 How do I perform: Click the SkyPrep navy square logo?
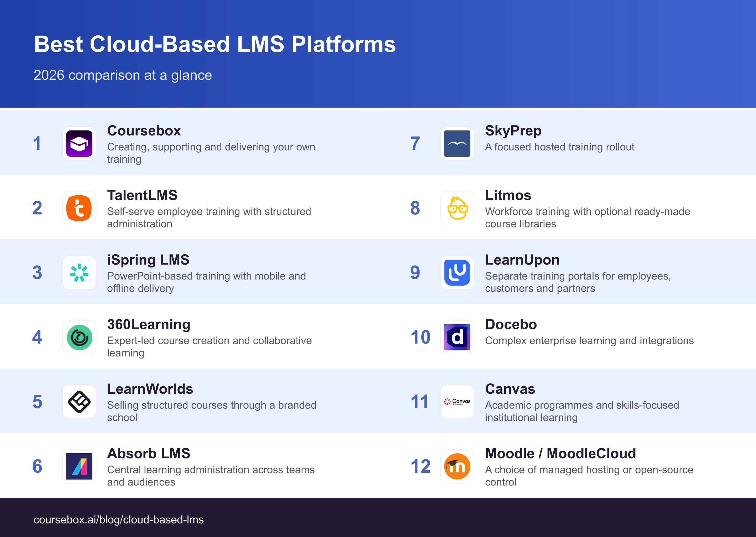click(457, 144)
